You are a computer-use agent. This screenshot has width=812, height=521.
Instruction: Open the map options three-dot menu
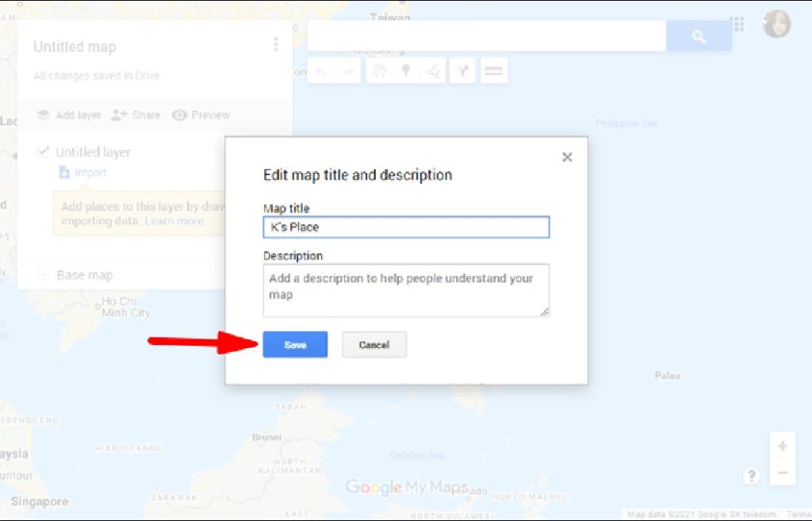275,44
